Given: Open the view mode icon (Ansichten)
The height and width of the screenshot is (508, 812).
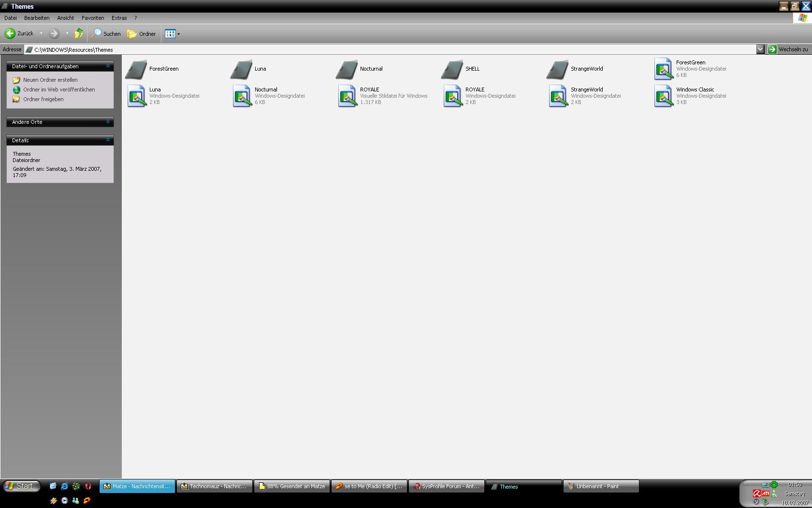Looking at the screenshot, I should click(170, 34).
